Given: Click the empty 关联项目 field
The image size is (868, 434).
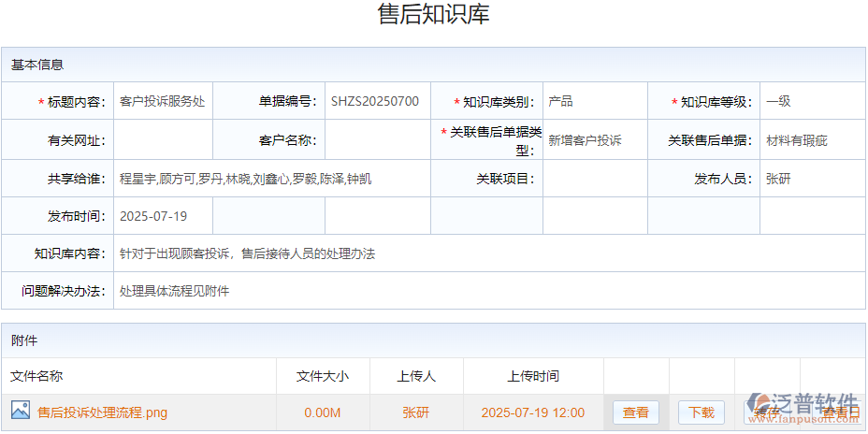Looking at the screenshot, I should (594, 179).
